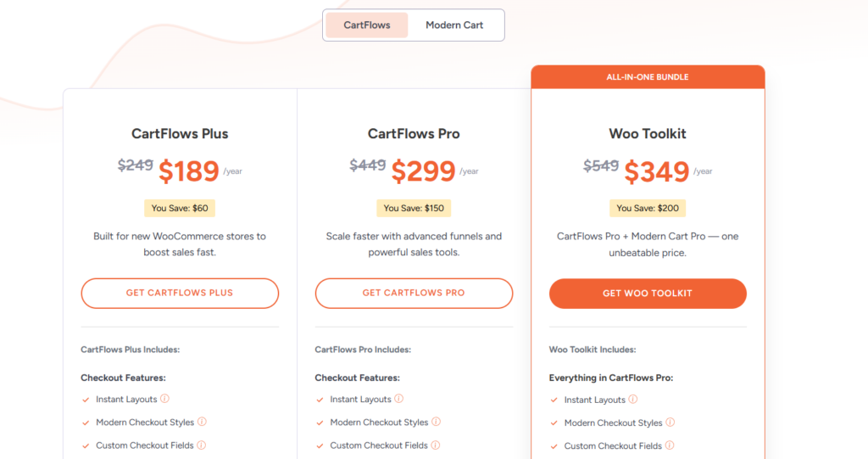Click info icon beside Plus Custom Checkout Fields
This screenshot has width=868, height=459.
click(x=202, y=445)
